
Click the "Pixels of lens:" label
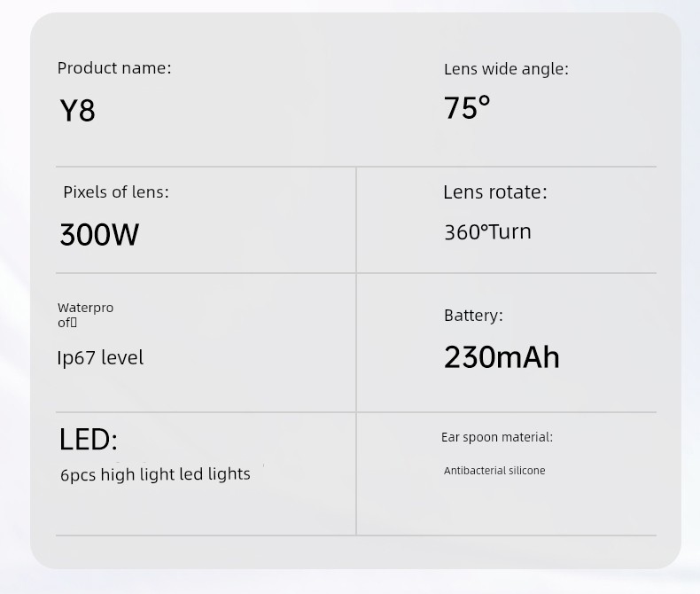click(115, 192)
